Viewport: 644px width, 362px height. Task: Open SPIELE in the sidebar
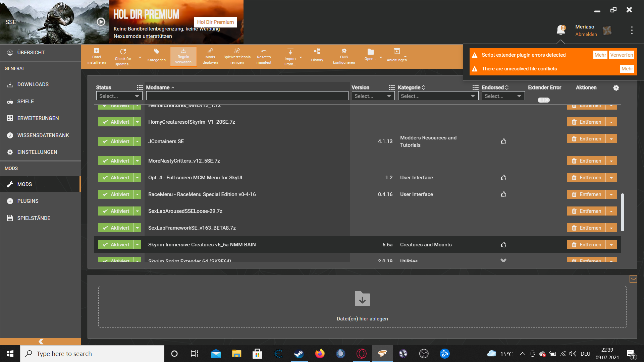tap(41, 102)
